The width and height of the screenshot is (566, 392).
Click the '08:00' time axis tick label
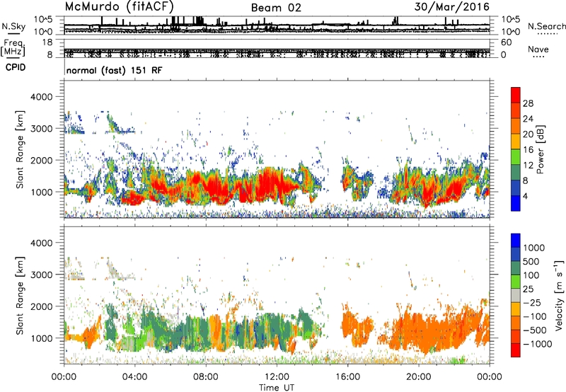point(206,377)
